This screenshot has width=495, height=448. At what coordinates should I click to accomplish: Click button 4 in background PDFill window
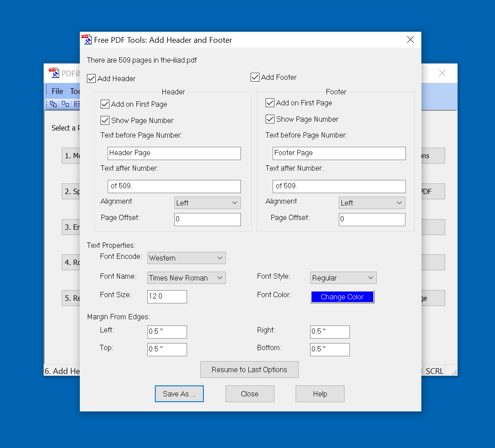[71, 262]
